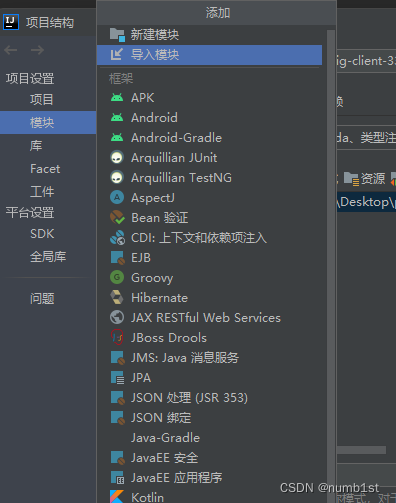Click the Arquillian TestNG alien icon
Image resolution: width=396 pixels, height=503 pixels.
(x=117, y=178)
